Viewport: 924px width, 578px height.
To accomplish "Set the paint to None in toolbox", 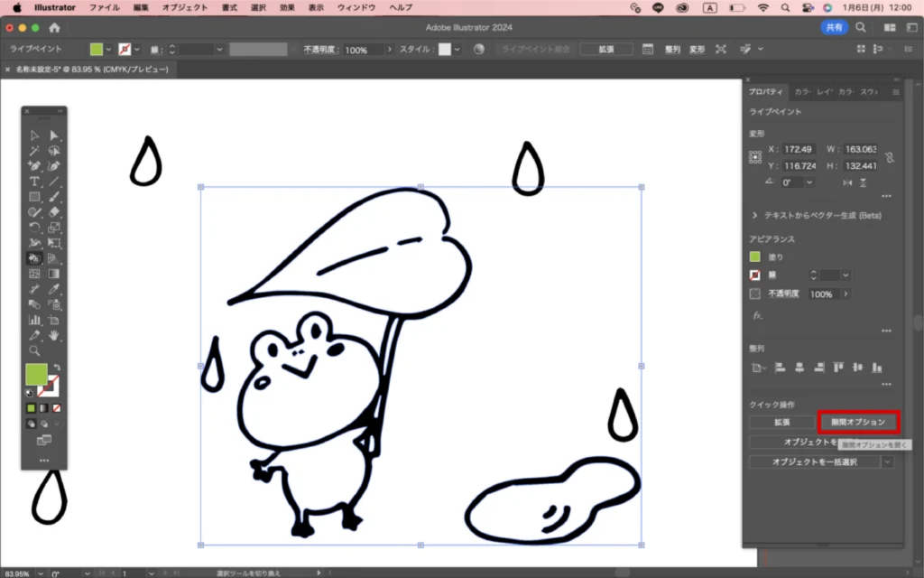I will tap(56, 408).
